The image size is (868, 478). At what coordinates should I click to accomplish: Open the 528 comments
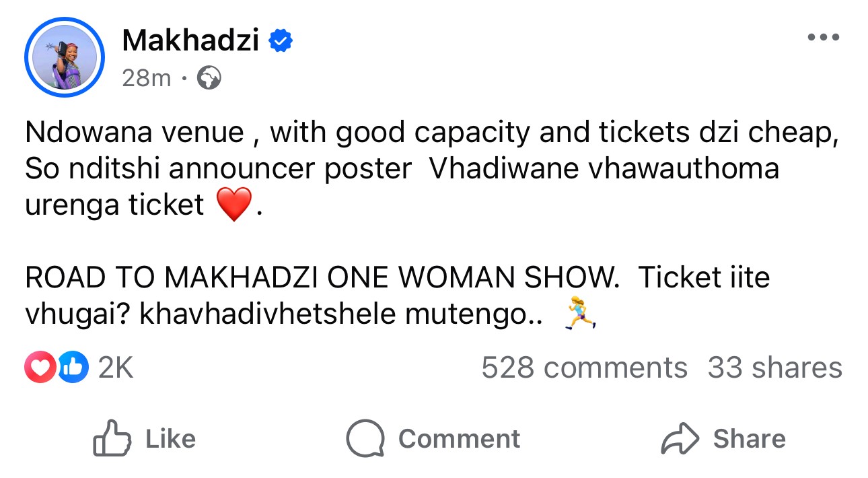584,368
